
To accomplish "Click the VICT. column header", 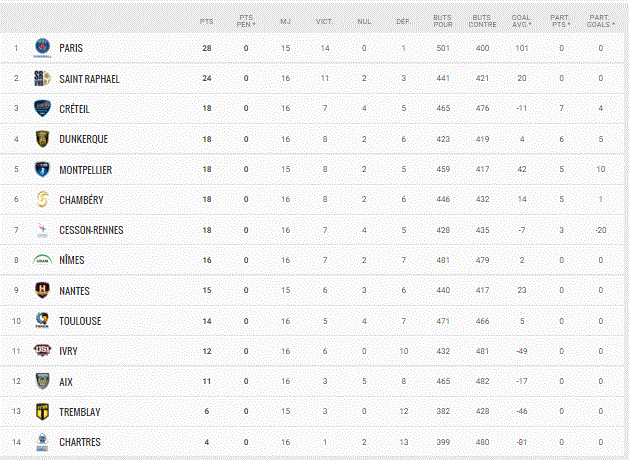I will coord(325,21).
